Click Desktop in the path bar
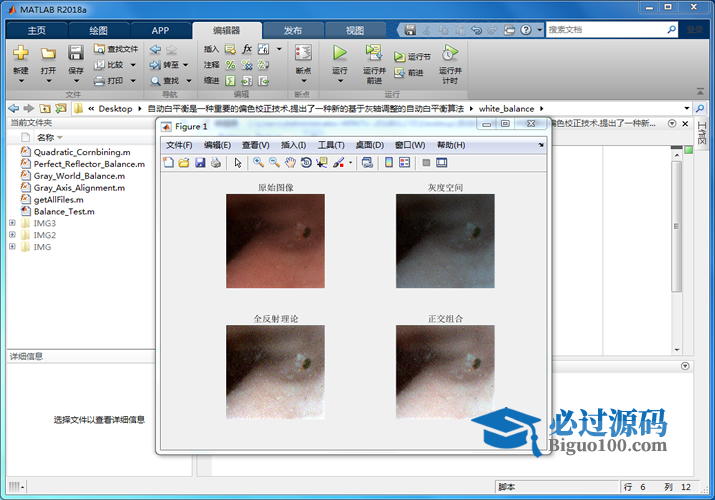 tap(115, 108)
